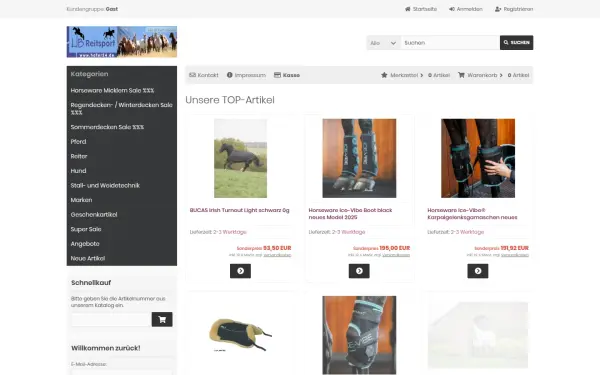This screenshot has height=375, width=600.
Task: Click the Warenkorb cart icon
Action: coord(461,75)
